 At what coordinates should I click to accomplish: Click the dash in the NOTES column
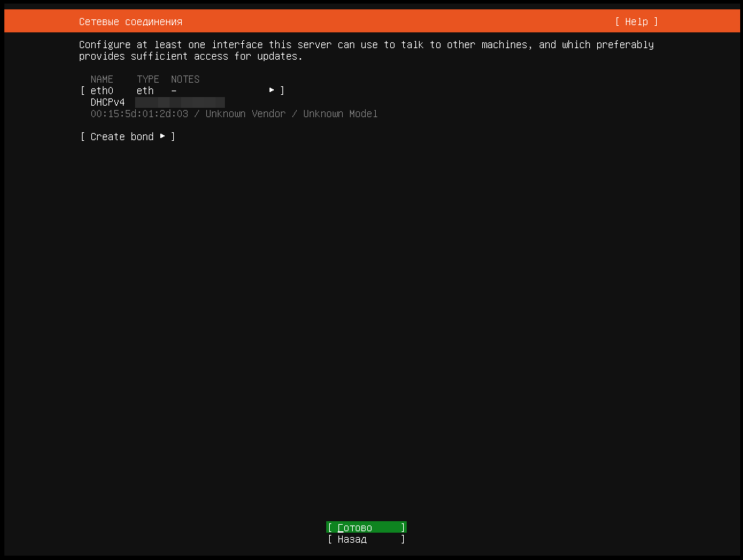pyautogui.click(x=174, y=91)
